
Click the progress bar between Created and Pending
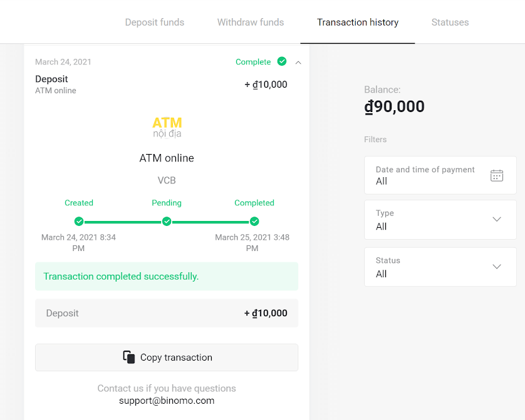coord(123,222)
